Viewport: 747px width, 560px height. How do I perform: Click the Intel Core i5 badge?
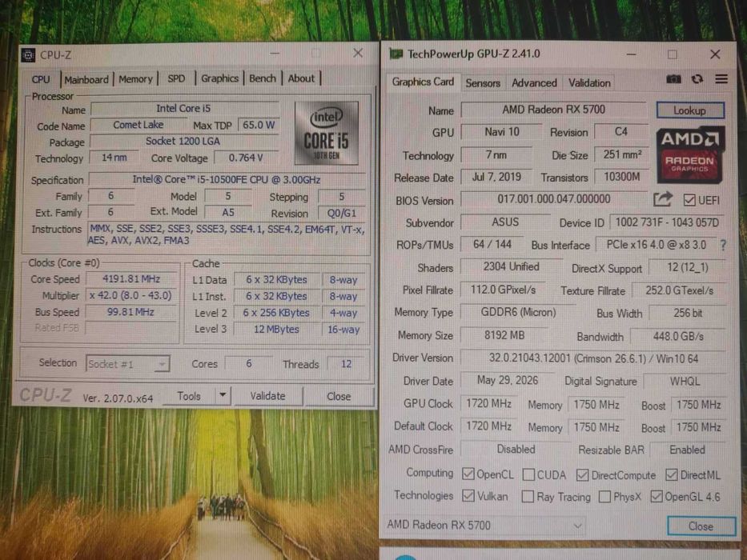pyautogui.click(x=327, y=133)
